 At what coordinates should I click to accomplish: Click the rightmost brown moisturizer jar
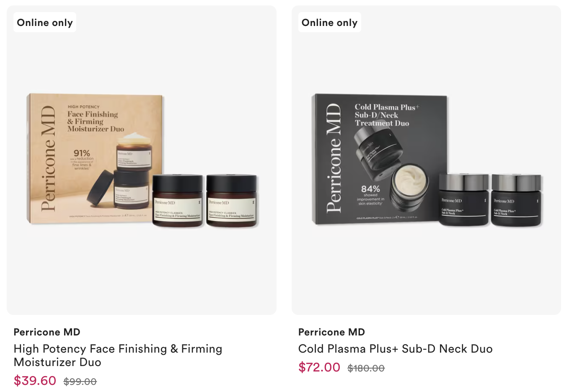232,201
